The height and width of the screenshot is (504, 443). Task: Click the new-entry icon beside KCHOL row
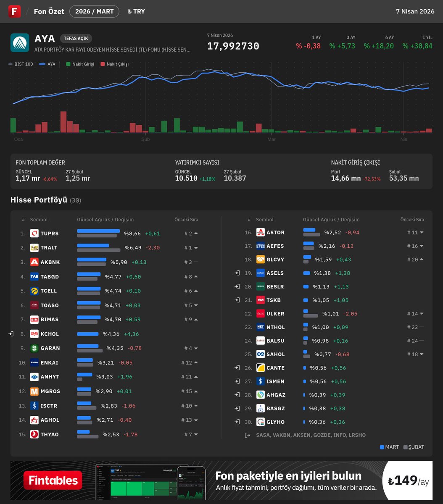coord(11,334)
